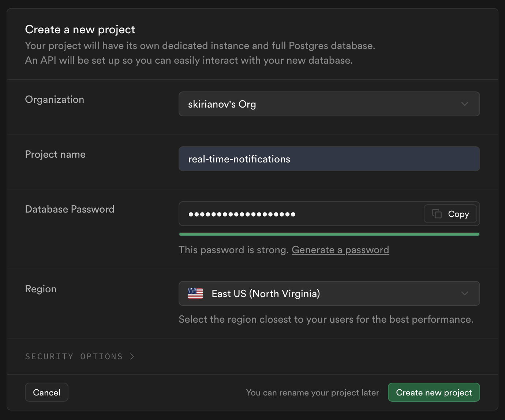The width and height of the screenshot is (505, 420).
Task: Click the 'Organization' label
Action: tap(55, 100)
